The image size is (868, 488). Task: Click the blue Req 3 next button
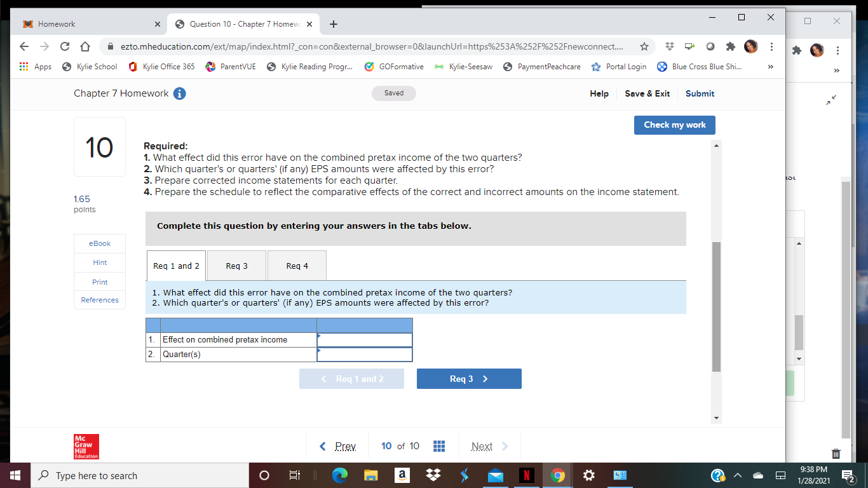click(x=469, y=379)
